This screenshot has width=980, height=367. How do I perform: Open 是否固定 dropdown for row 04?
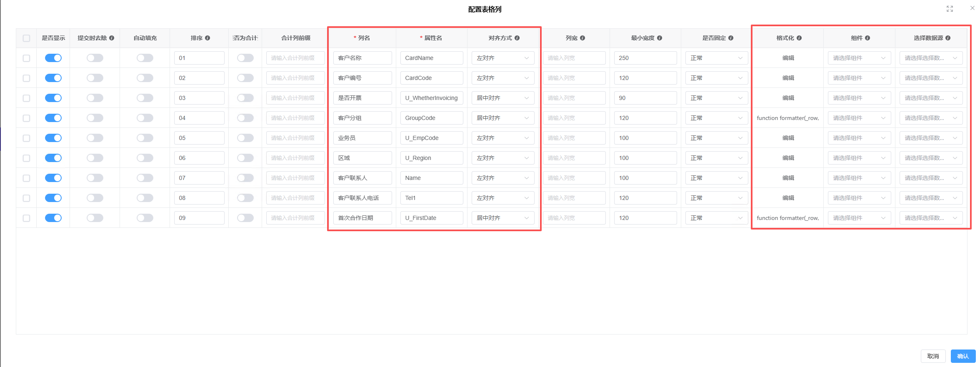(x=716, y=118)
